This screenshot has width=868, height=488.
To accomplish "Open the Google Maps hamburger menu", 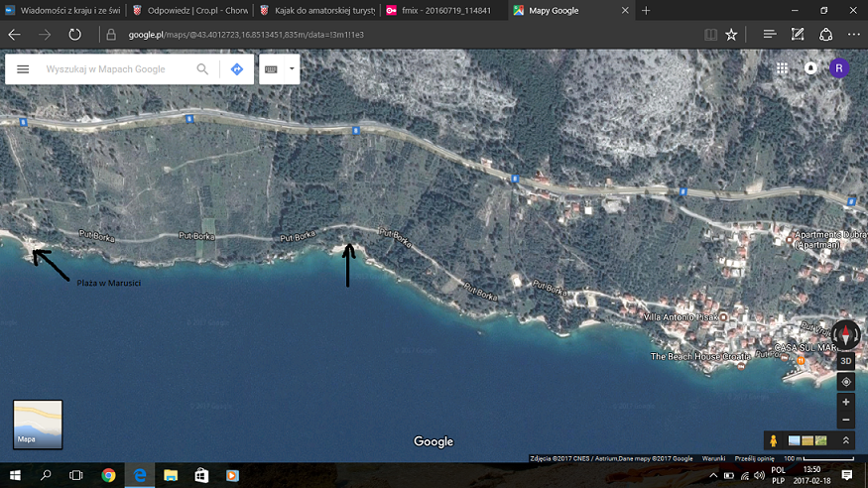I will tap(23, 69).
